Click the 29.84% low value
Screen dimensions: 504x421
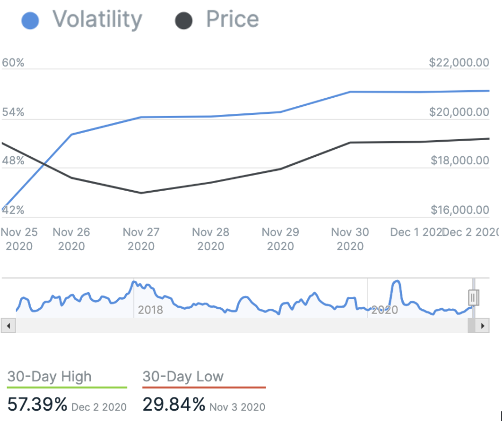pos(174,404)
